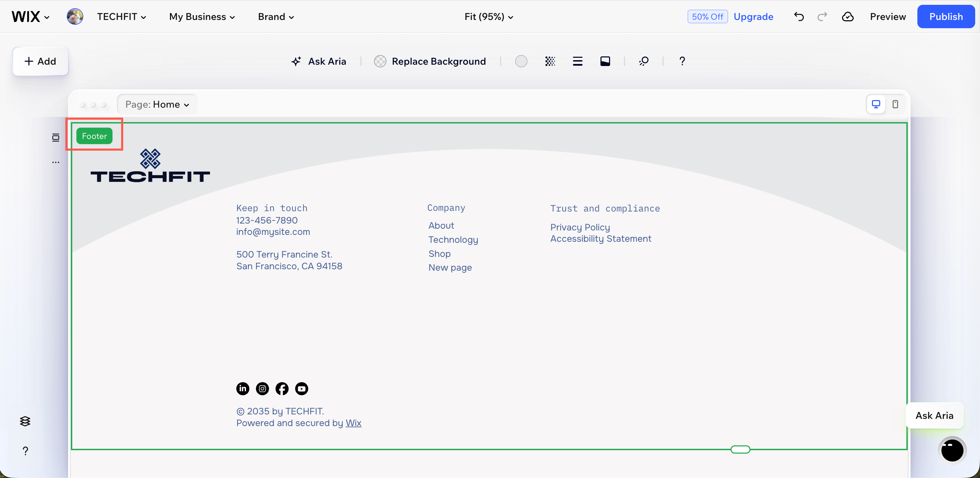Open the My Business menu
The height and width of the screenshot is (478, 980).
coord(202,17)
